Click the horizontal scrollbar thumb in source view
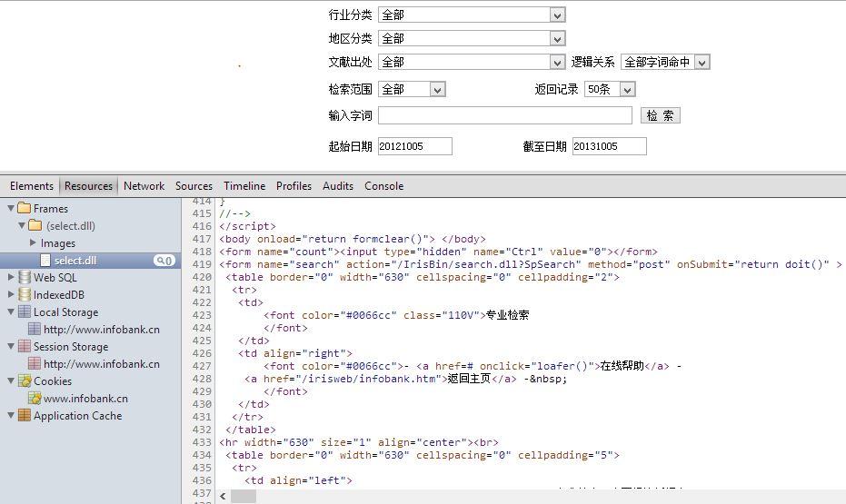This screenshot has width=846, height=504. tap(244, 497)
